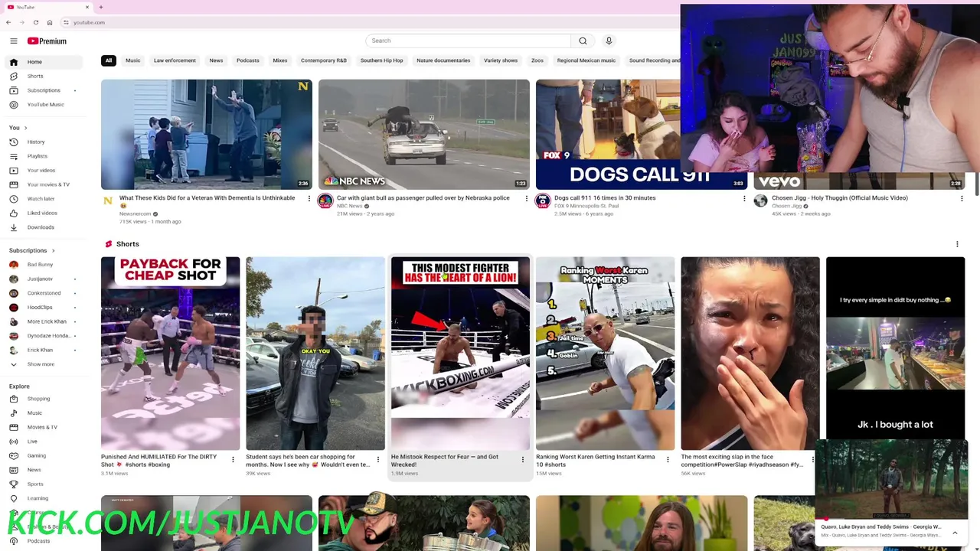This screenshot has width=980, height=551.
Task: Select the Music filter chip
Action: [133, 60]
